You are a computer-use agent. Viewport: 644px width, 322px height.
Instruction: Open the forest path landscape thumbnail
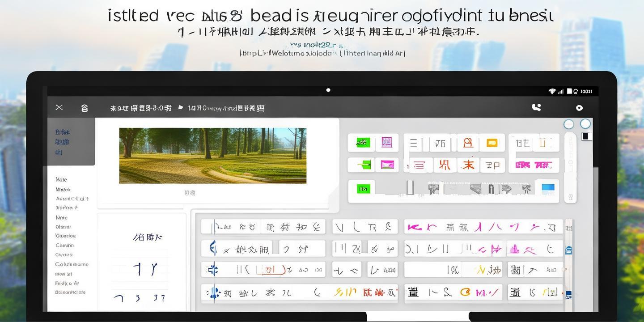212,156
